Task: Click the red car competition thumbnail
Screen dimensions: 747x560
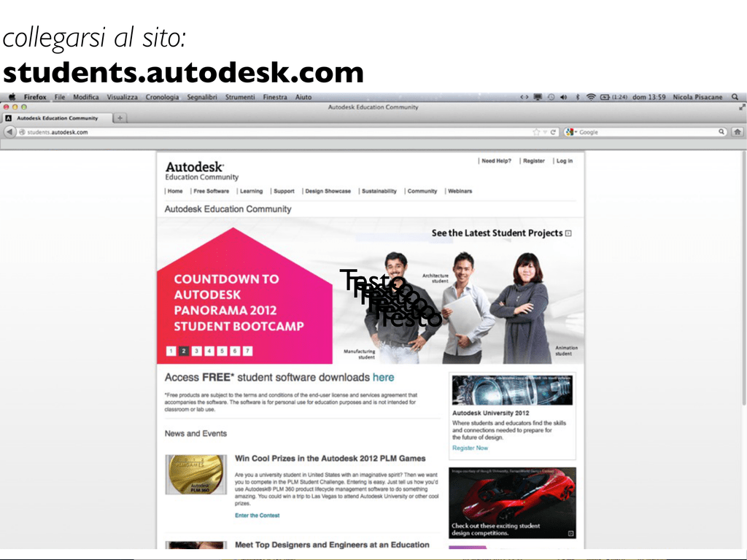Action: point(512,503)
